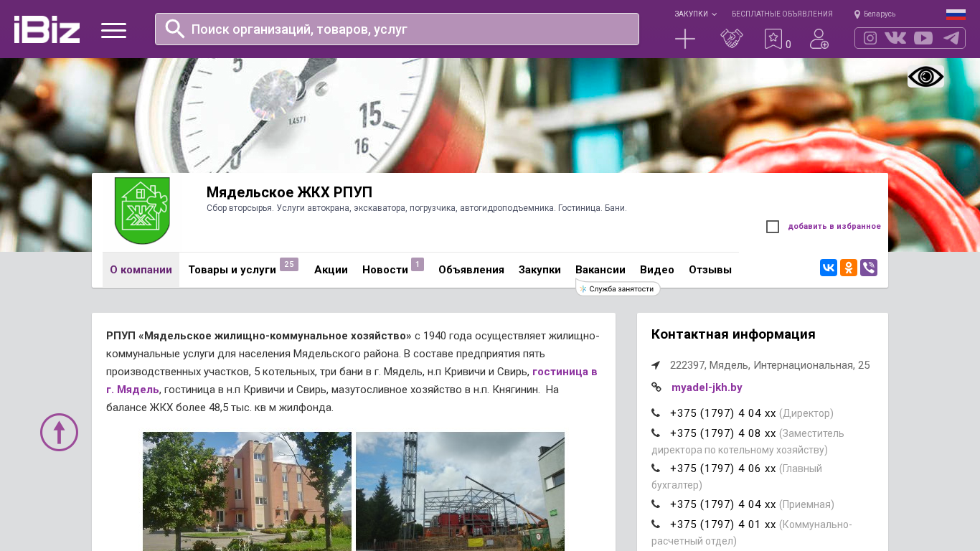Open the handshake partnership icon
This screenshot has height=551, width=980.
click(731, 39)
